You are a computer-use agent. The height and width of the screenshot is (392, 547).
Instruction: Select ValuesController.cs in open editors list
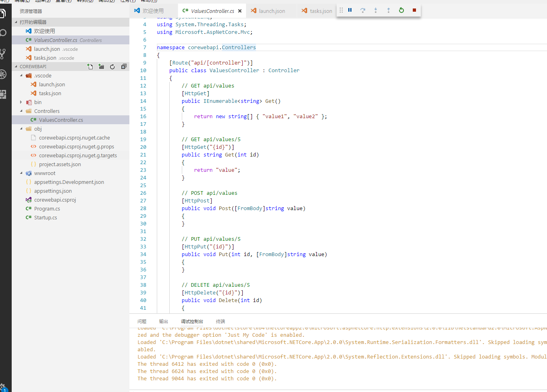(x=71, y=40)
